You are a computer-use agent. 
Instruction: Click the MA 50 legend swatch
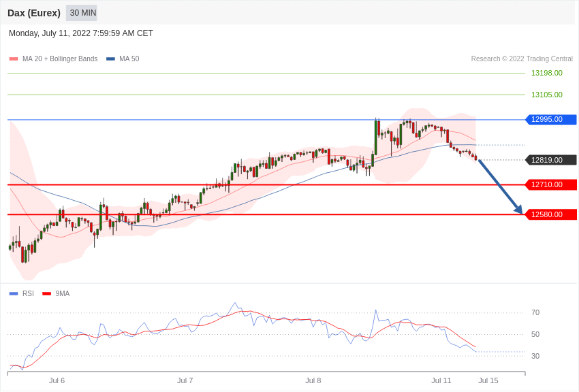click(x=110, y=59)
